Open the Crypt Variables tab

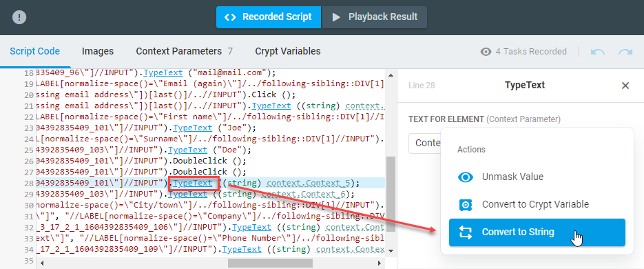click(x=288, y=52)
